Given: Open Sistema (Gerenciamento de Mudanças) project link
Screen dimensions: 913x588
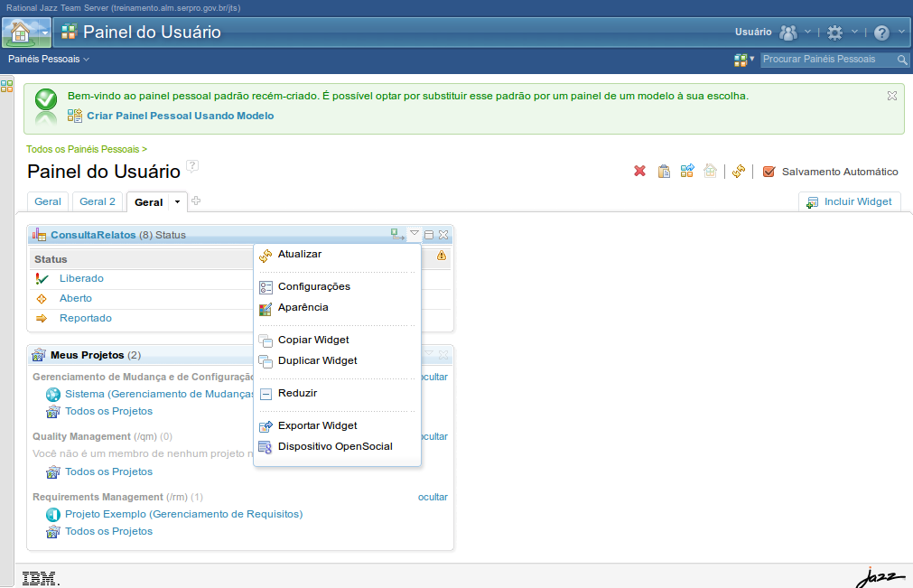Looking at the screenshot, I should coord(159,394).
